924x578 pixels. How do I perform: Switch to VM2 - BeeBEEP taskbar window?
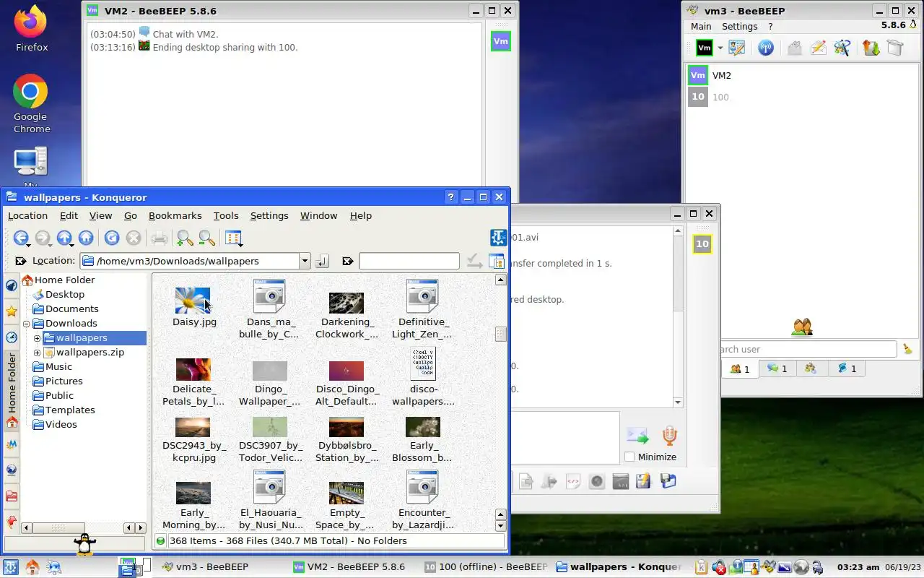click(350, 567)
